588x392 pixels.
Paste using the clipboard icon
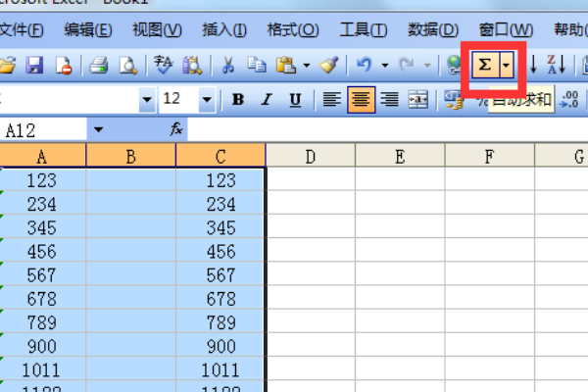286,66
